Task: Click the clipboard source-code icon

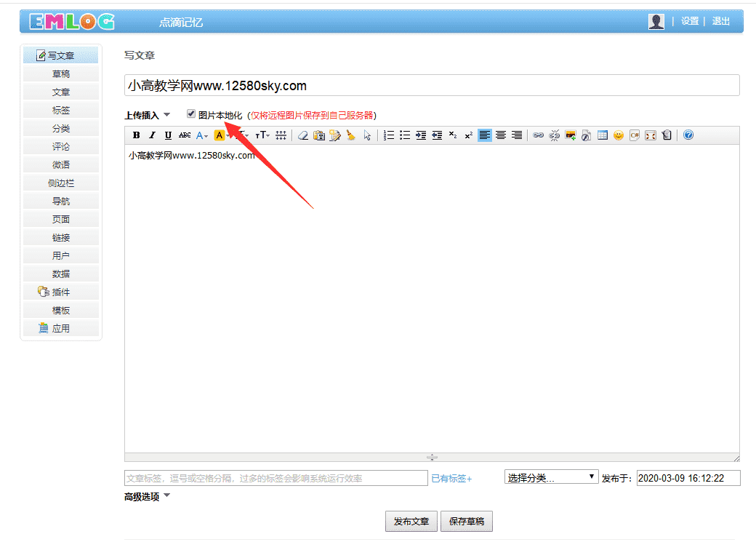Action: pyautogui.click(x=667, y=135)
